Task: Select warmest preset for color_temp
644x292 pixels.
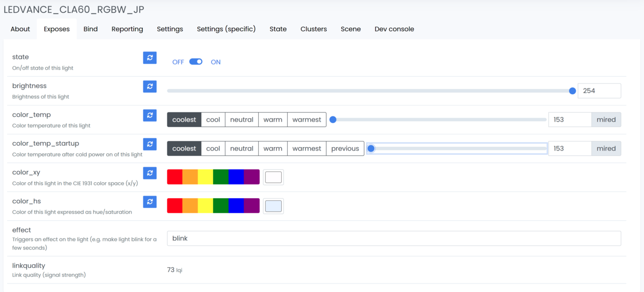Action: [x=306, y=119]
